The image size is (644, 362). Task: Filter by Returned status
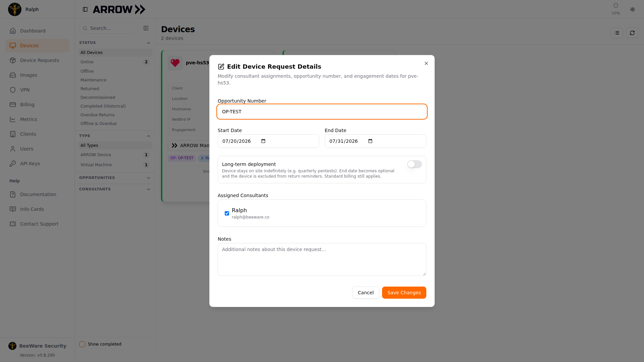coord(115,89)
